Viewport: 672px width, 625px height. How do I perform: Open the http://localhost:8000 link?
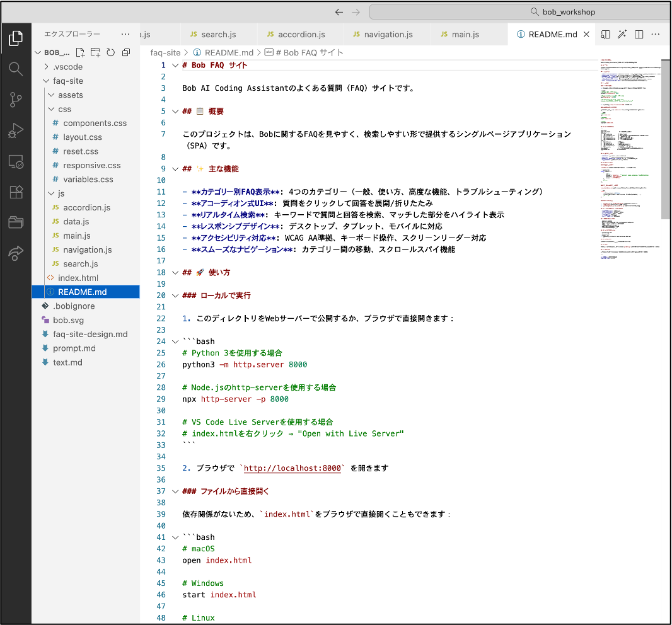click(x=293, y=468)
